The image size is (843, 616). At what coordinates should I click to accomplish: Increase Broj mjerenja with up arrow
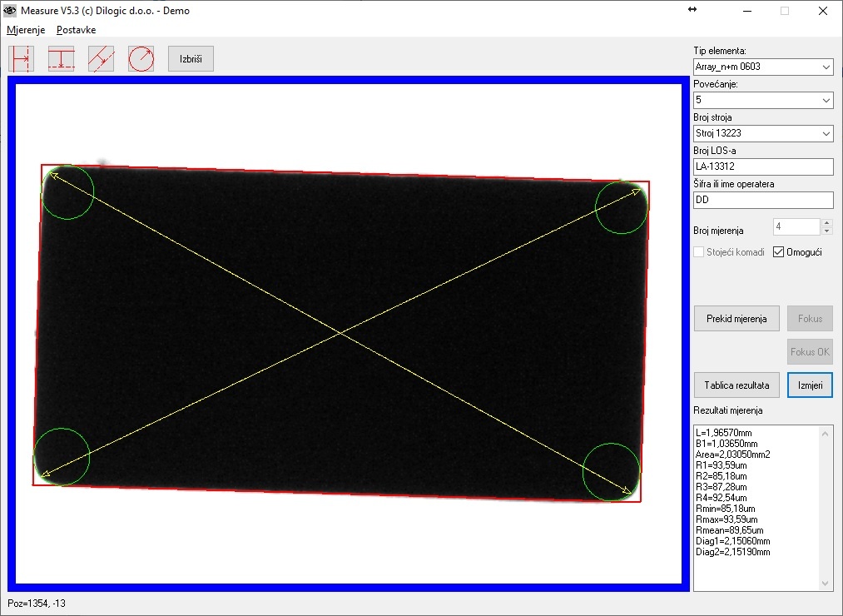pyautogui.click(x=827, y=222)
